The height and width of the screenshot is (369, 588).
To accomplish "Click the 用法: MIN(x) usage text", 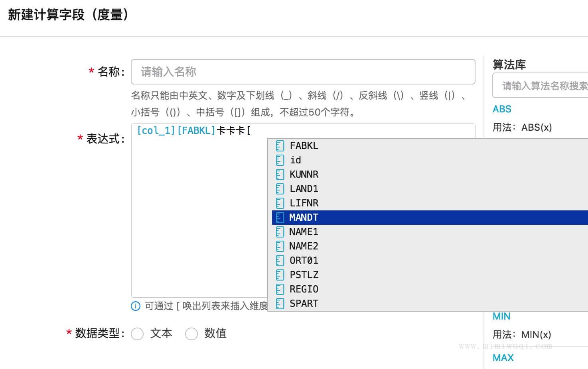I will (x=522, y=335).
